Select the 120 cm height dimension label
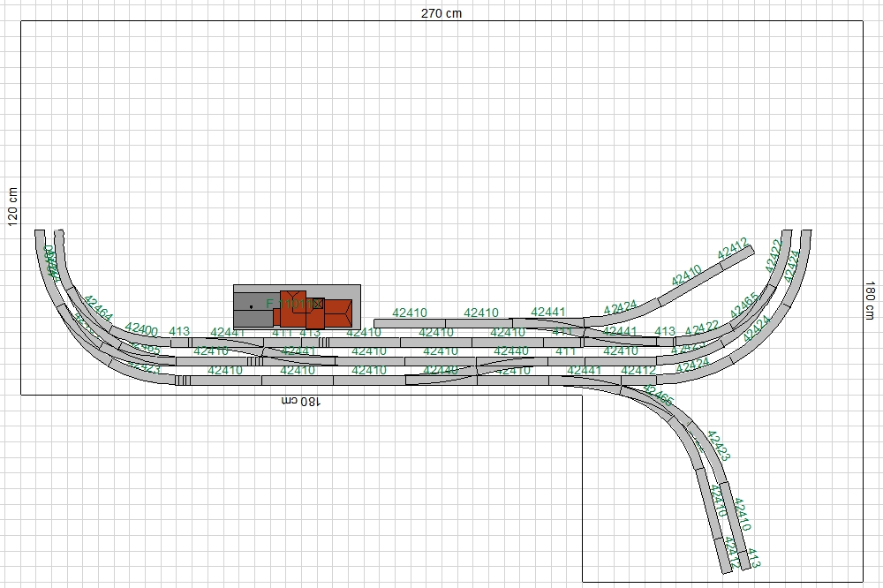This screenshot has width=883, height=588. (x=12, y=207)
